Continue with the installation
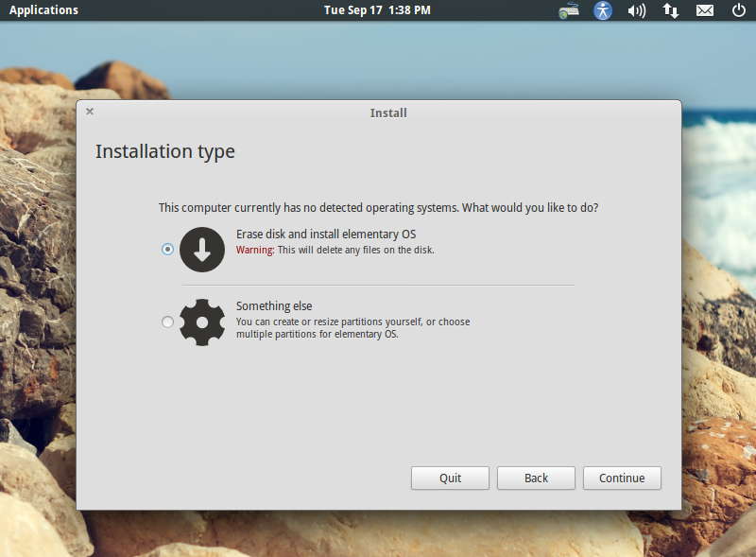 point(622,478)
